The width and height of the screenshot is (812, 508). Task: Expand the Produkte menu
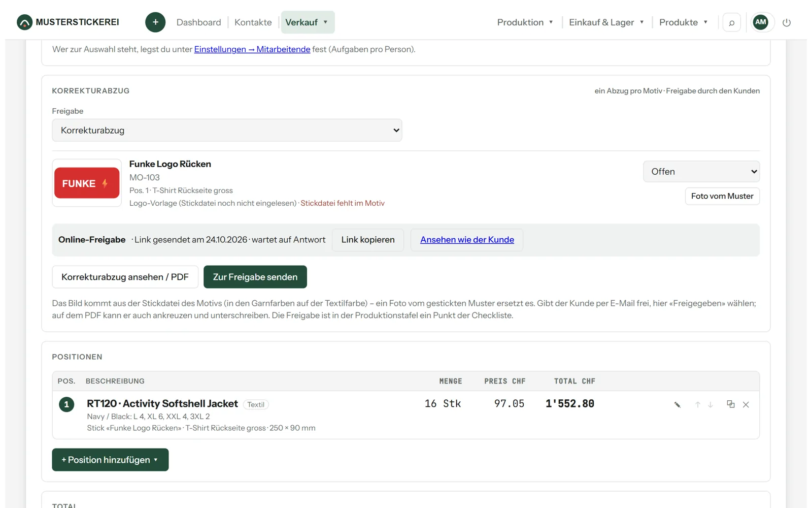pos(684,22)
